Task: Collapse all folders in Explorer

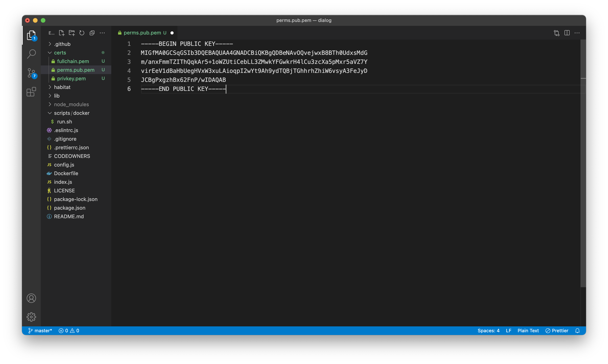Action: click(x=92, y=33)
